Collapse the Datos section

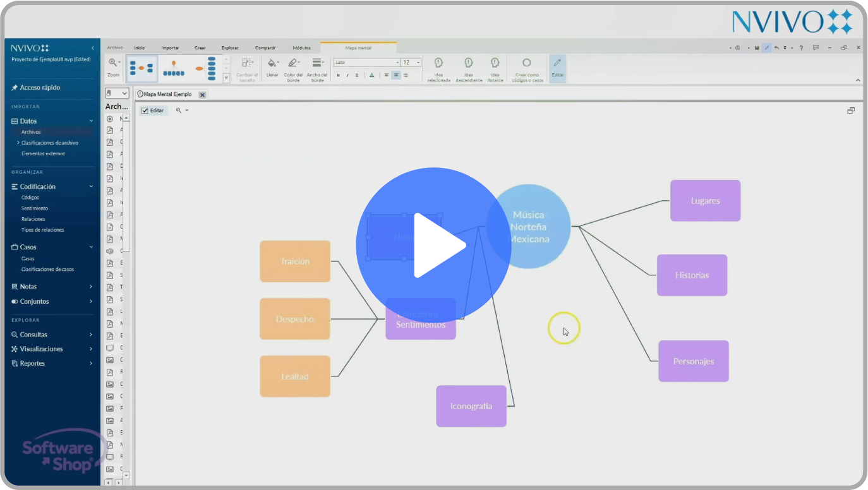[x=91, y=121]
